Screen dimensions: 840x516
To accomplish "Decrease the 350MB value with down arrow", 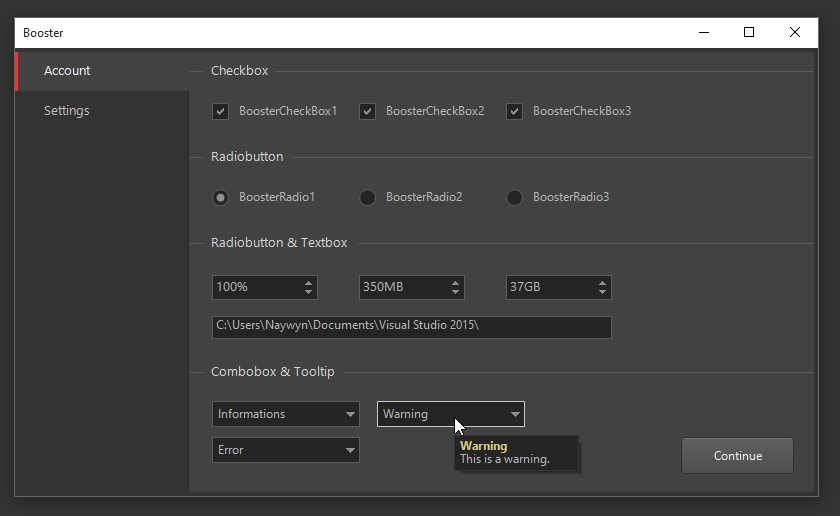I will [456, 292].
